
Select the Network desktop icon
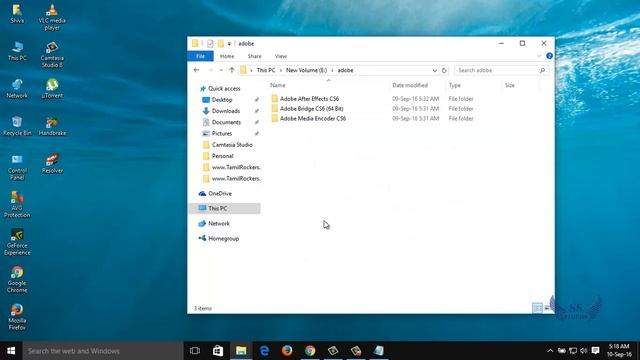17,89
